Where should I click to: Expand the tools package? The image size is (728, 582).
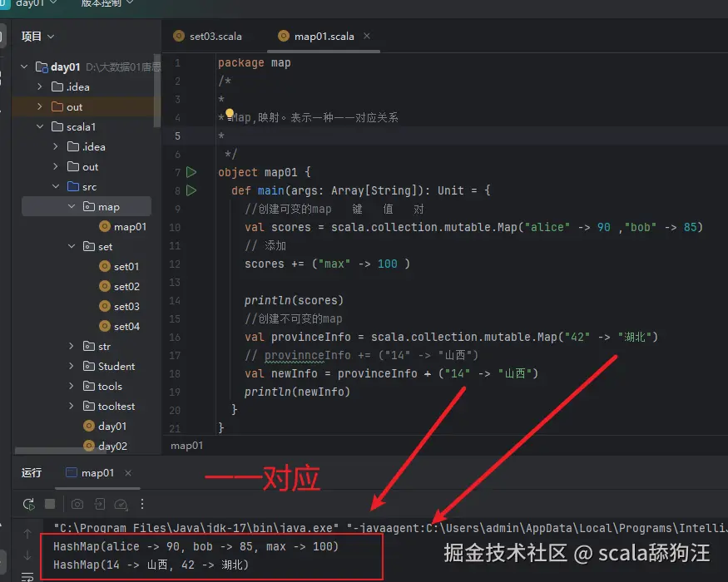point(72,386)
